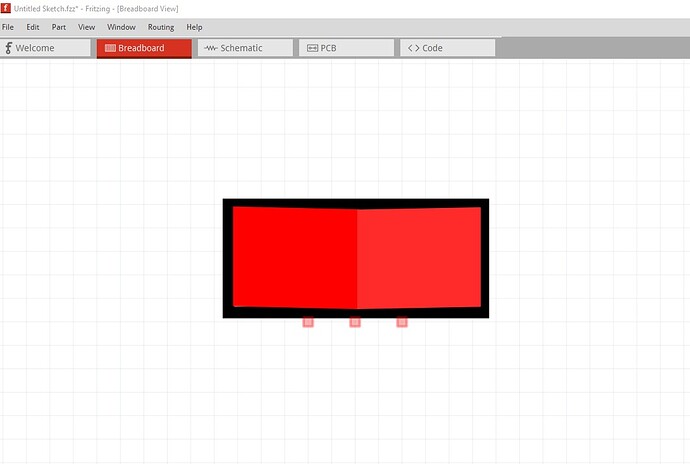690x464 pixels.
Task: Select the red part on the canvas
Action: (x=356, y=258)
